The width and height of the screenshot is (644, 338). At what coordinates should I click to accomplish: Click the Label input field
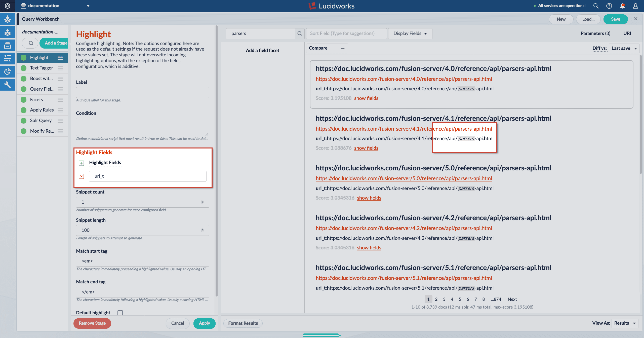tap(142, 93)
